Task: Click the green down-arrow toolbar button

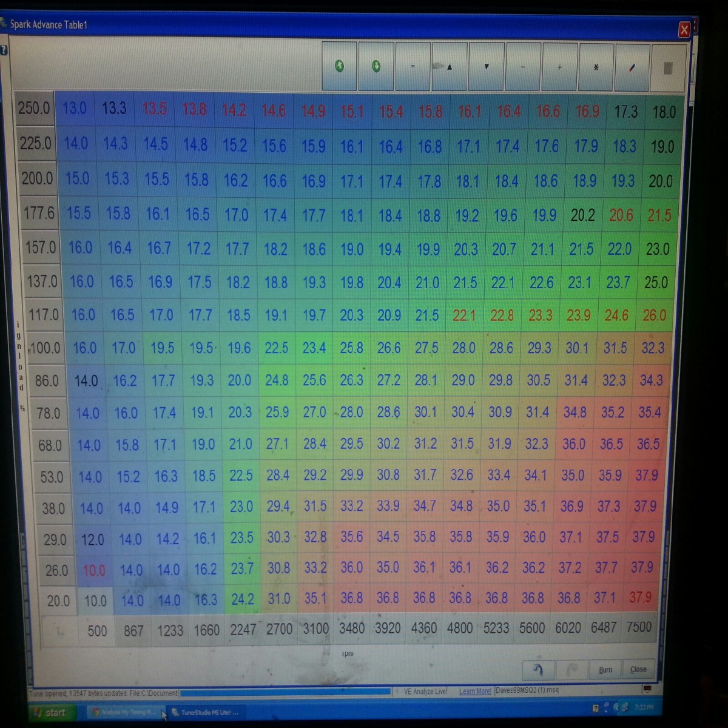Action: 376,66
